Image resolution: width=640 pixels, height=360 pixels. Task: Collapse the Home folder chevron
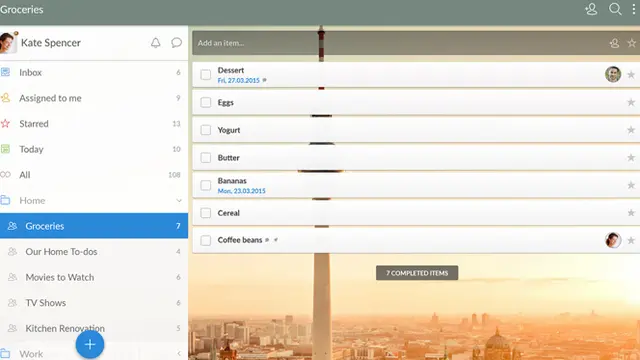coord(179,200)
